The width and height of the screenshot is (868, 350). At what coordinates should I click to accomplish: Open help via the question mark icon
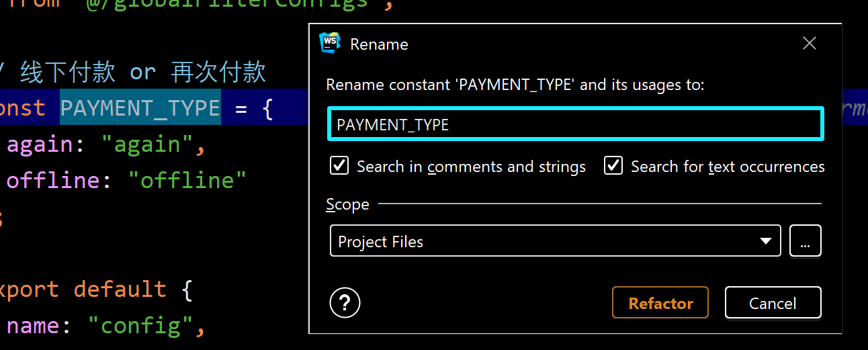[345, 303]
